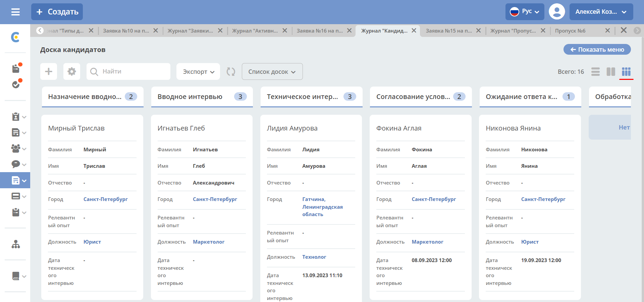Open the Алексей Коз... user menu
This screenshot has height=302, width=644.
(x=601, y=12)
